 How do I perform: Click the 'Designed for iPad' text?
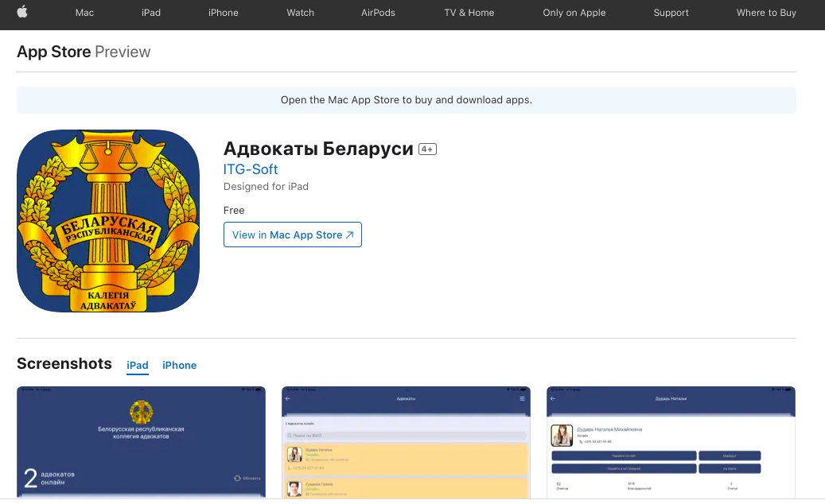point(266,187)
